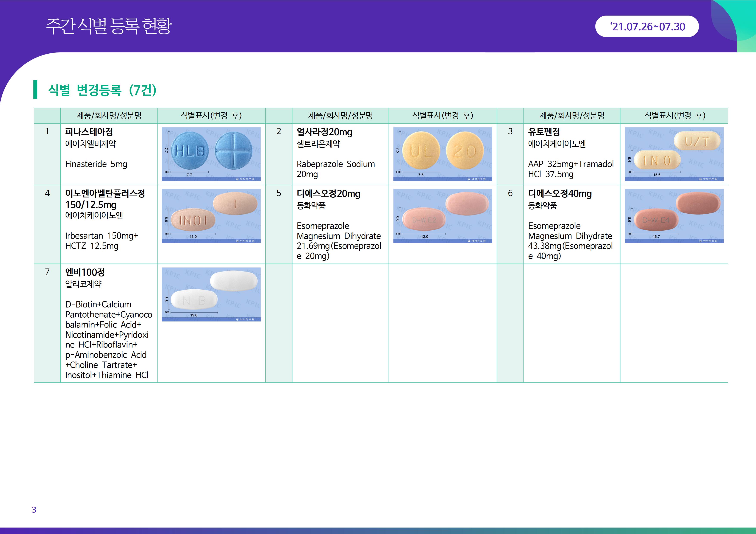This screenshot has height=534, width=756.
Task: Click the Finasteride 5mg ingredient text
Action: [96, 164]
